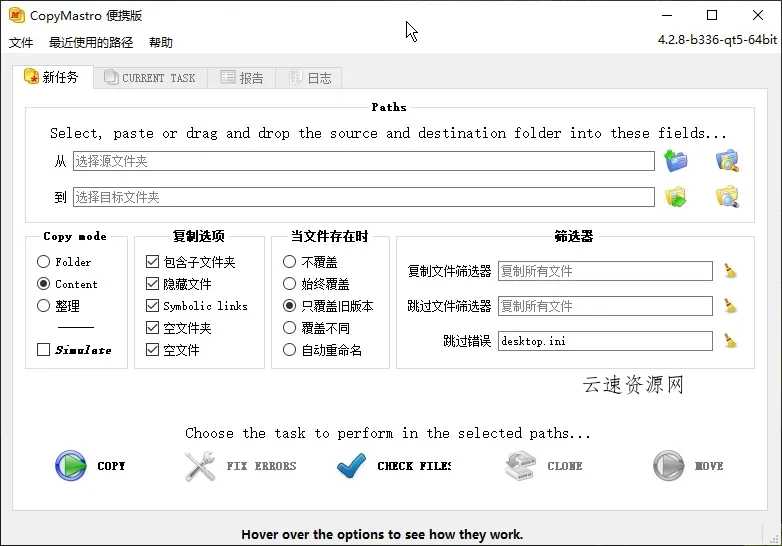The image size is (782, 546).
Task: Clear the copy file filter with broom icon
Action: click(730, 271)
